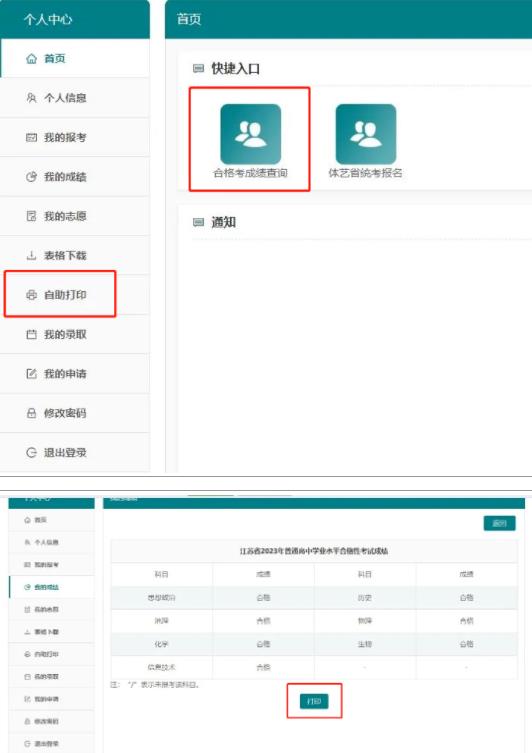Screen dimensions: 532x753
Task: Click the edit icon beside 我的申请 in the larger sidebar
Action: 31,374
